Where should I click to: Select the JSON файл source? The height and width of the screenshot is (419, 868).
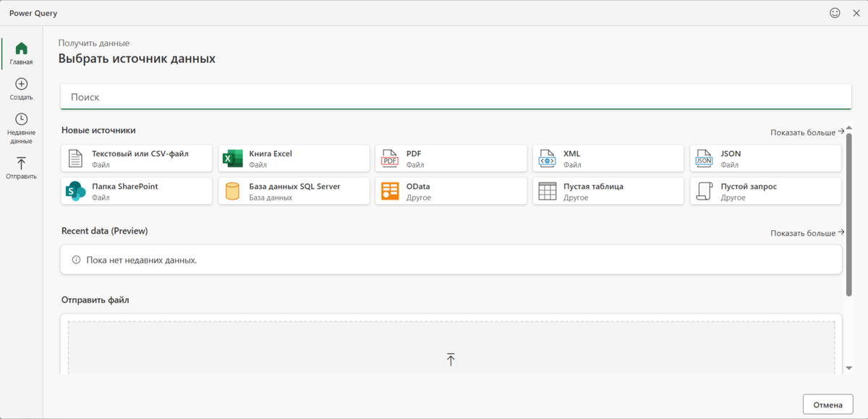pos(765,158)
